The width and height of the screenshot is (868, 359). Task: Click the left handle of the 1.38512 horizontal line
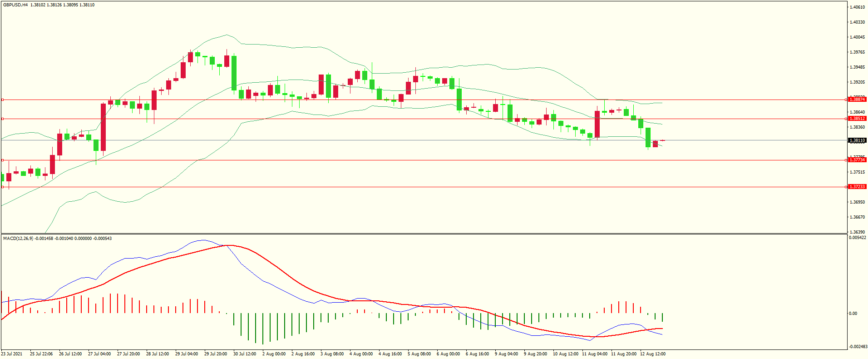[2, 119]
